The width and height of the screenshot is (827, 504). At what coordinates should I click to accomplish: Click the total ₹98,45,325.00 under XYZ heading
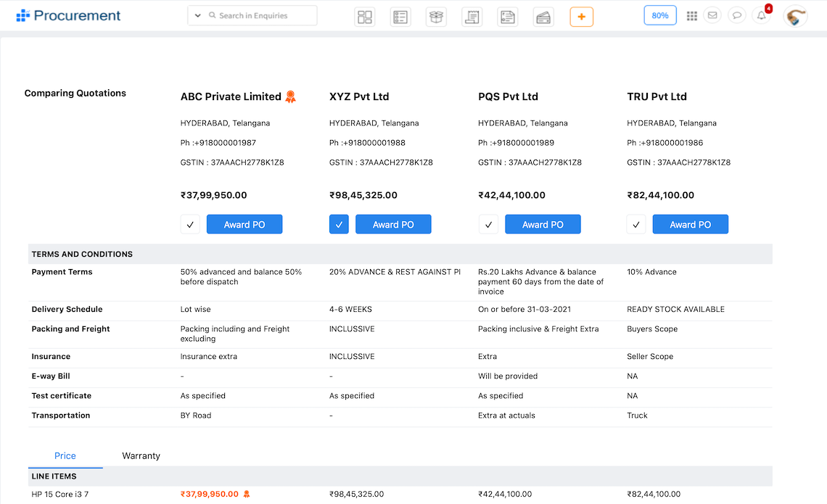click(363, 195)
